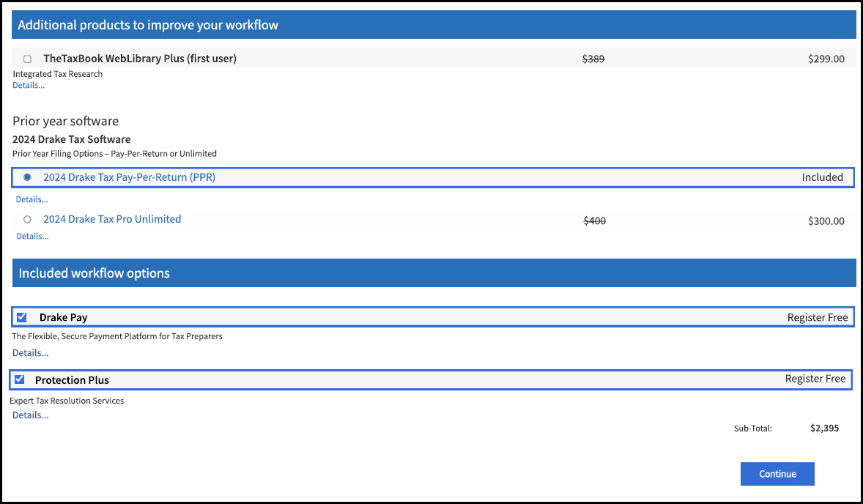Click Register Free text in Protection Plus row
863x504 pixels.
pyautogui.click(x=815, y=379)
